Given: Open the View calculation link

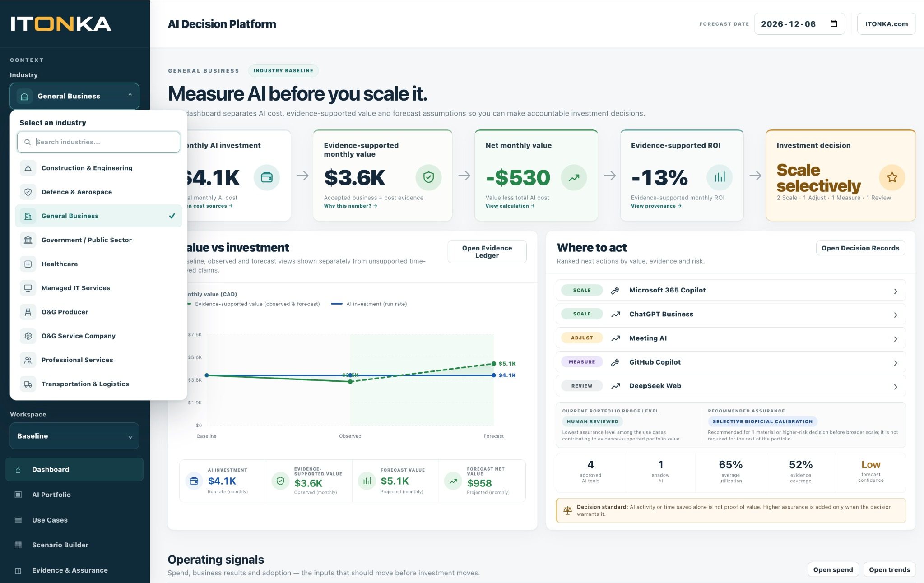Looking at the screenshot, I should coord(510,206).
